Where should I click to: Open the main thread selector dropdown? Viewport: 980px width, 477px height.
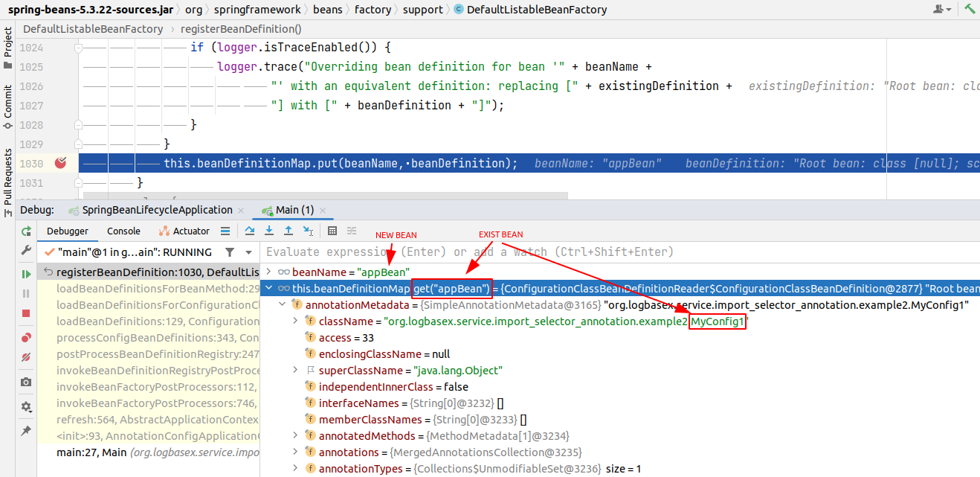point(248,252)
